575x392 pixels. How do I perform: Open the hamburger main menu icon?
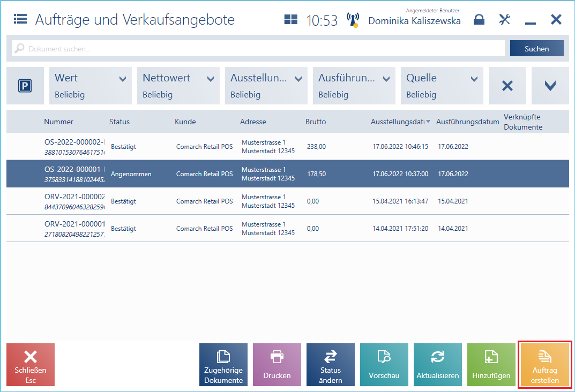coord(20,20)
